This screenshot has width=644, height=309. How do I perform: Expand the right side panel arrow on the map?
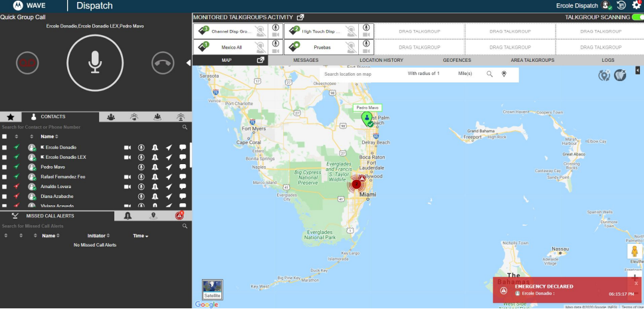[x=637, y=70]
